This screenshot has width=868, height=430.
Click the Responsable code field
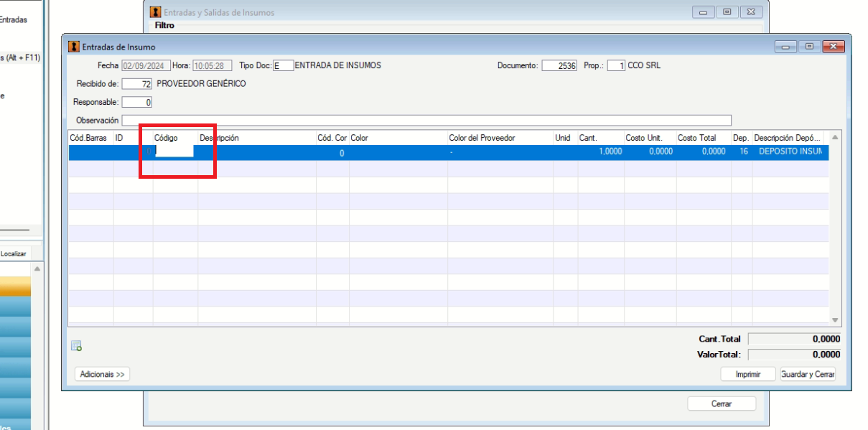click(137, 103)
